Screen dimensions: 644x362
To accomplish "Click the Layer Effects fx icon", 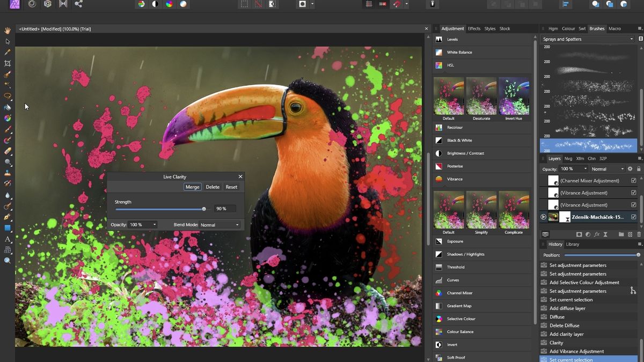I will tap(598, 234).
